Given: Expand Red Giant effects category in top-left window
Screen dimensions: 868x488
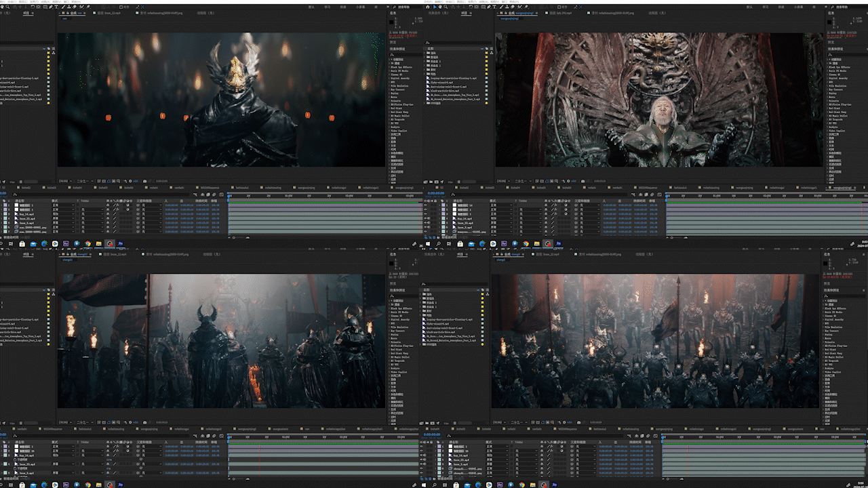Looking at the screenshot, I should [389, 108].
